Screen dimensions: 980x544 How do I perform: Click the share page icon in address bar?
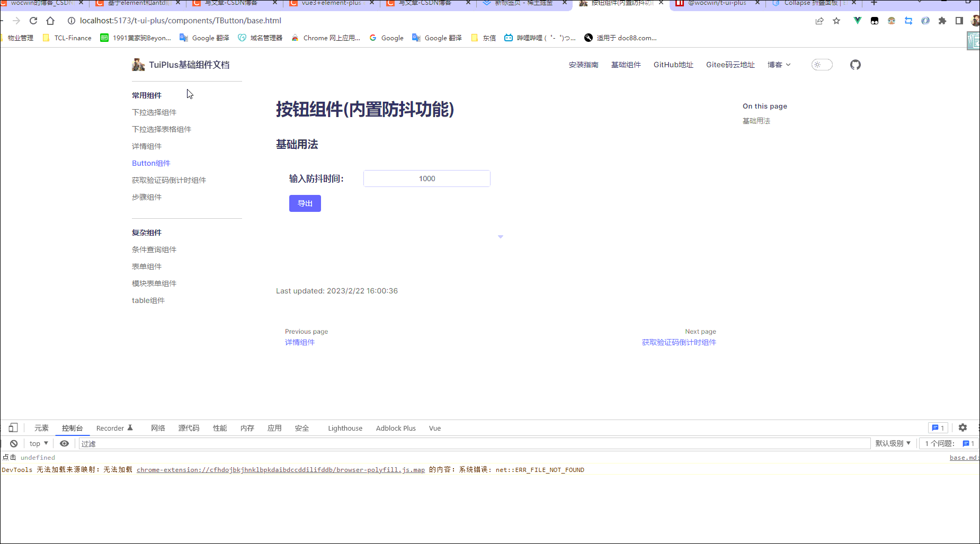tap(820, 21)
